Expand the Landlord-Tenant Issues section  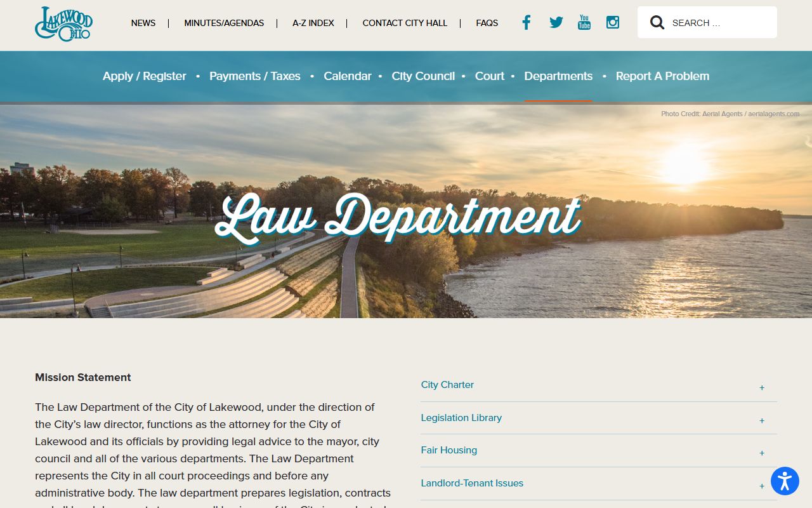click(598, 484)
